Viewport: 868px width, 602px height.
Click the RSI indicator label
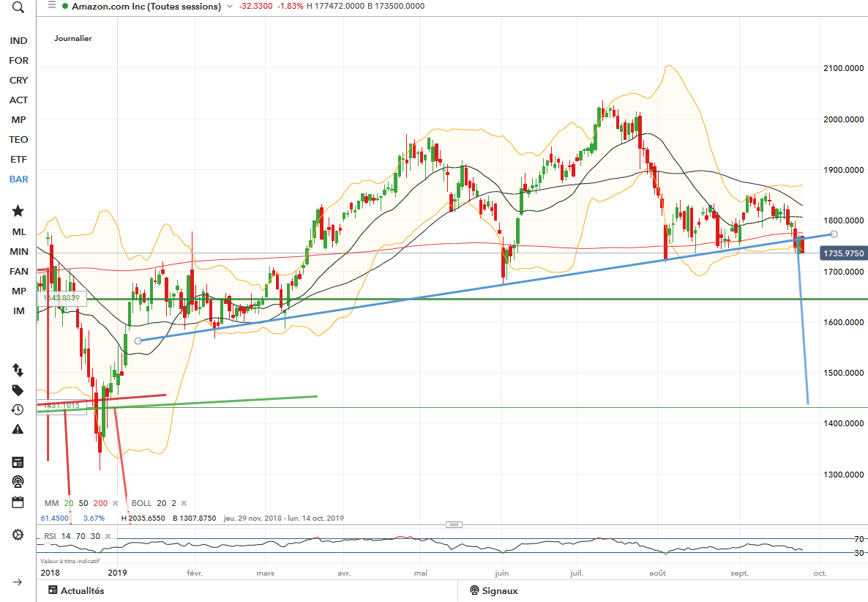click(x=50, y=536)
